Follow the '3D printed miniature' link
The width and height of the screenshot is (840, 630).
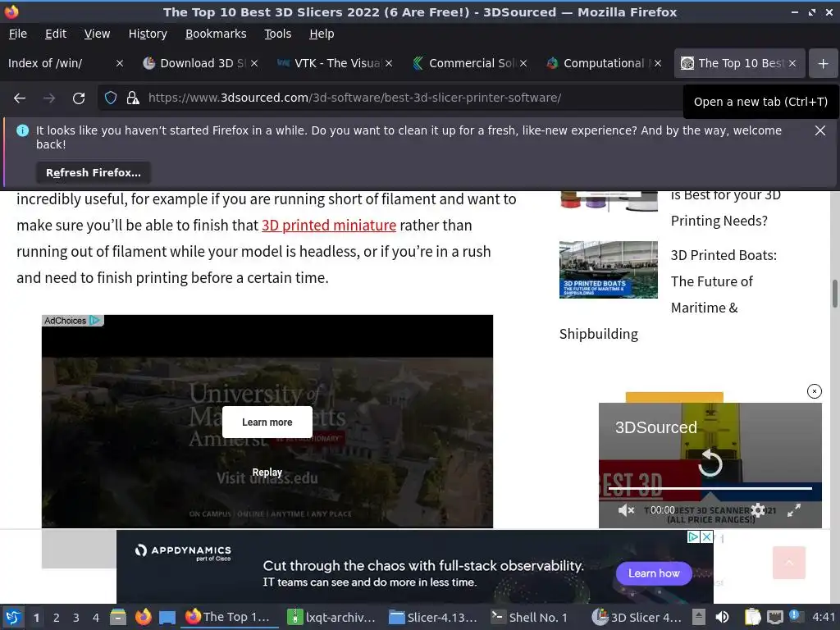point(328,225)
